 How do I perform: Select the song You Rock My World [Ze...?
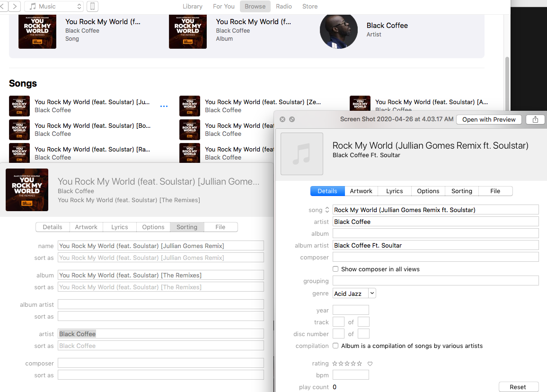point(263,102)
